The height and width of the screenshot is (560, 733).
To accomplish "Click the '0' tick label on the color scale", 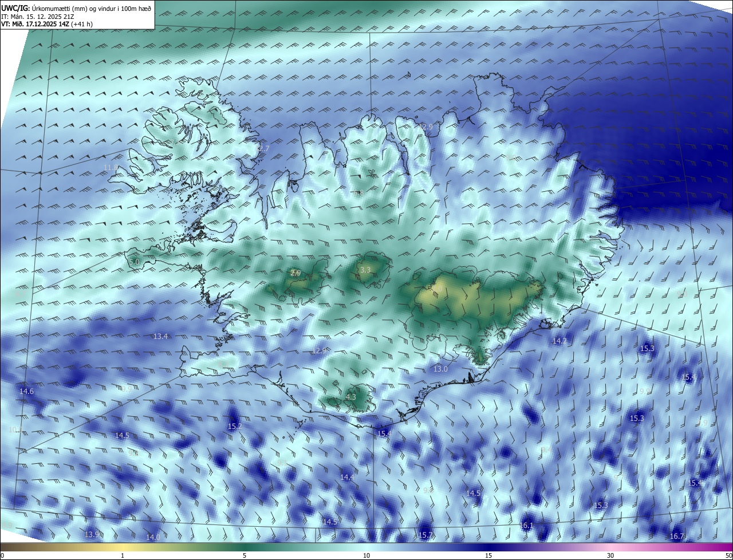I will click(x=2, y=555).
